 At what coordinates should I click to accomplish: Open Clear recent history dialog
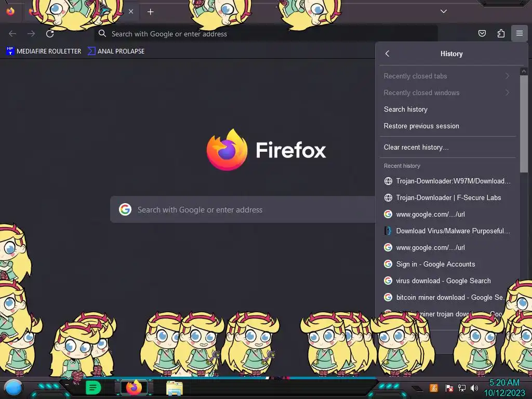(447, 147)
